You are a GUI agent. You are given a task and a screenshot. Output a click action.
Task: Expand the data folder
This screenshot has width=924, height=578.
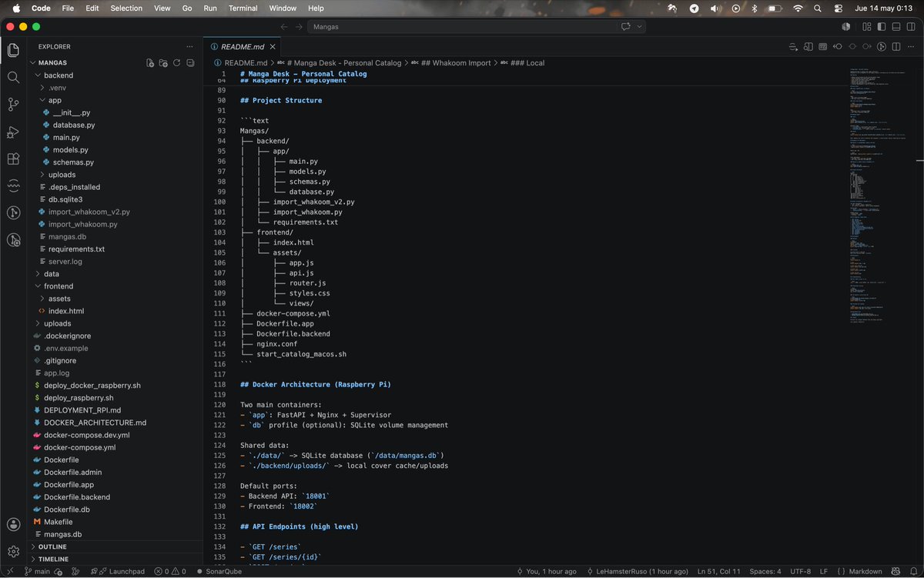114,274
